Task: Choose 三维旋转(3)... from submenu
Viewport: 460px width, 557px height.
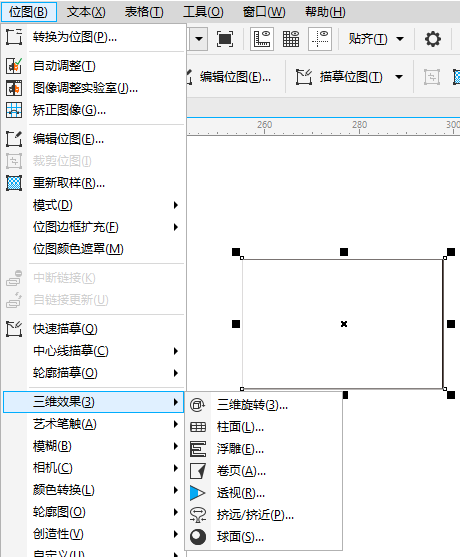Action: pyautogui.click(x=264, y=405)
